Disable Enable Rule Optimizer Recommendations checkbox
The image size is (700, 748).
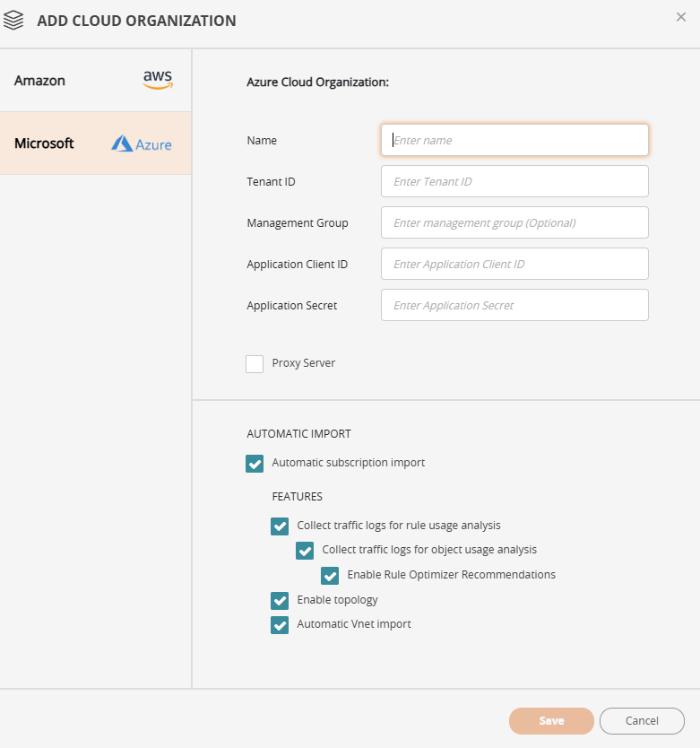pos(330,575)
